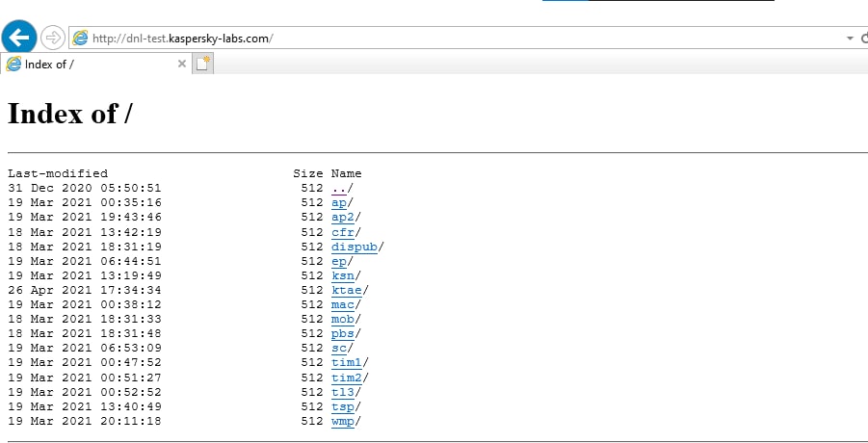This screenshot has width=868, height=443.
Task: Click the Forward navigation arrow
Action: (53, 38)
